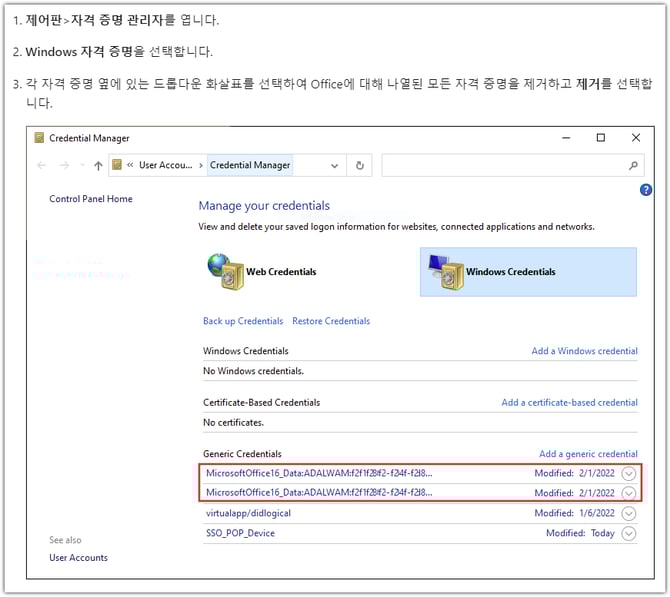This screenshot has width=670, height=597.
Task: Click the Web Credentials globe safe icon
Action: click(x=226, y=271)
